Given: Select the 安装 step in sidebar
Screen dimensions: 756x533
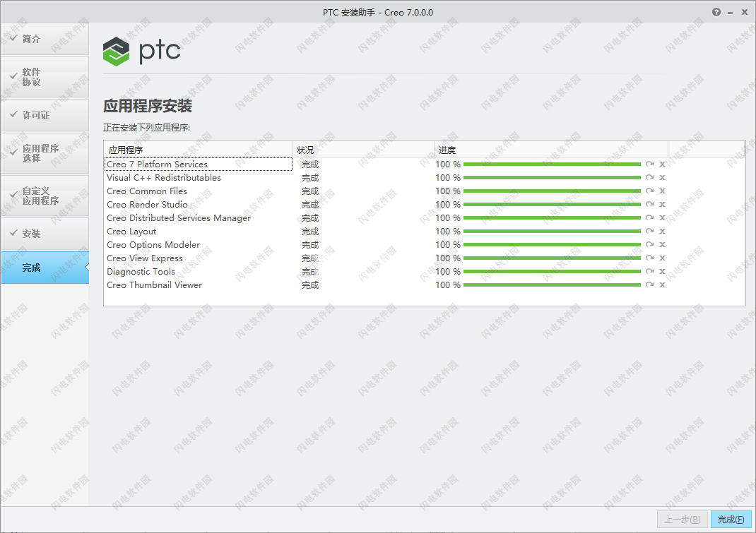Looking at the screenshot, I should 45,234.
